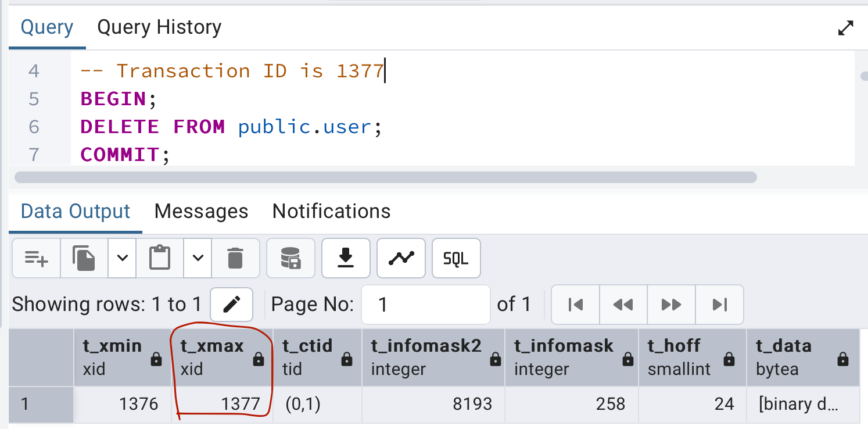868x429 pixels.
Task: Select the t_xmax column header
Action: pos(213,357)
